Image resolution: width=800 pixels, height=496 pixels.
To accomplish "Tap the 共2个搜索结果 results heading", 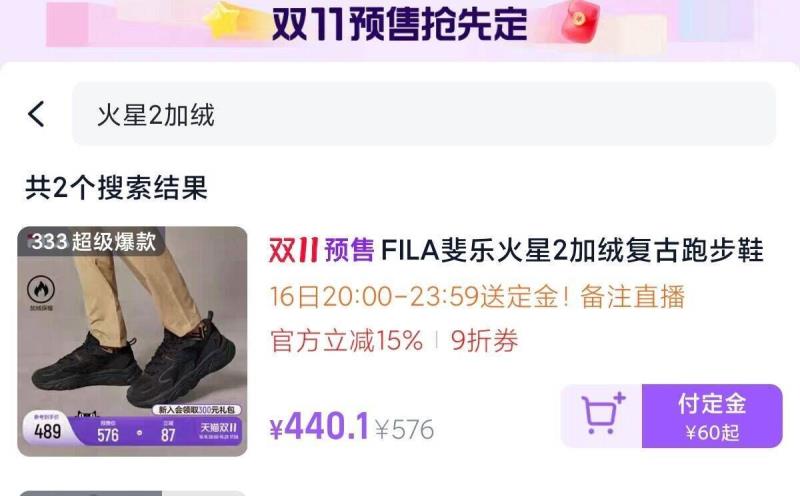I will click(117, 187).
